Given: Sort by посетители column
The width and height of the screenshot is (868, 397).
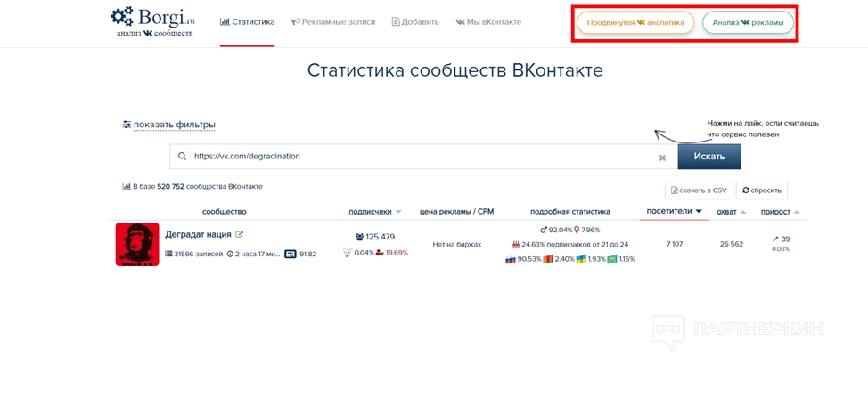Looking at the screenshot, I should [x=667, y=211].
